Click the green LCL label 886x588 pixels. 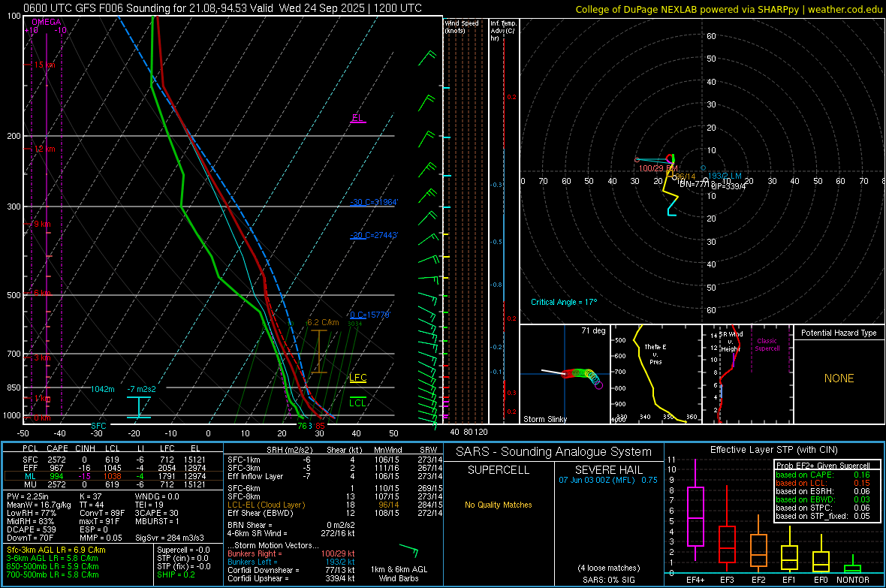point(357,403)
